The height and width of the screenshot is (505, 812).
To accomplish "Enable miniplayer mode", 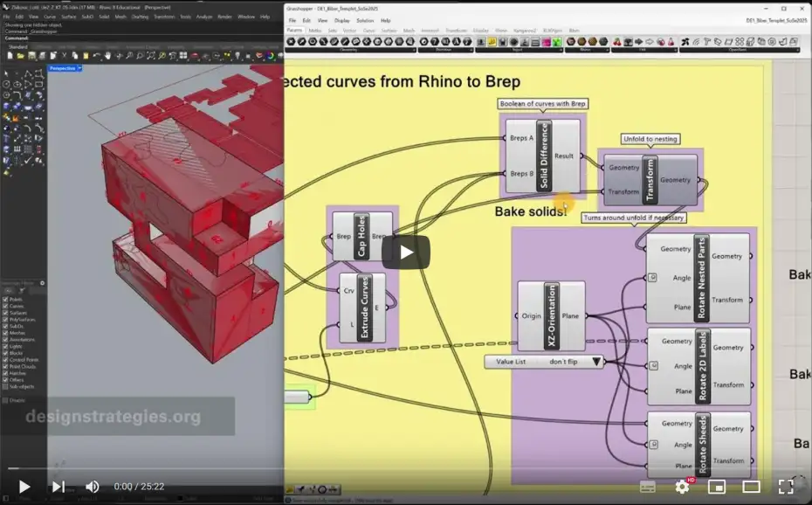I will [x=717, y=487].
